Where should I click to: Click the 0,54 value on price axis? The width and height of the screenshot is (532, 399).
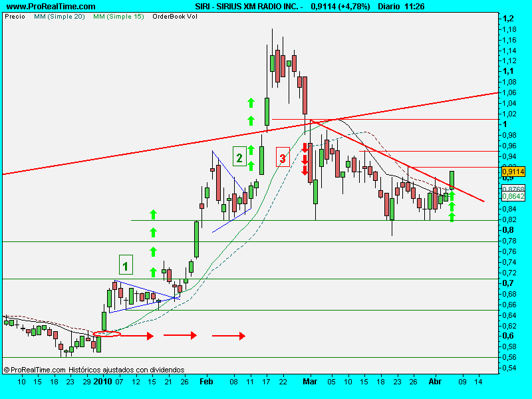509,368
